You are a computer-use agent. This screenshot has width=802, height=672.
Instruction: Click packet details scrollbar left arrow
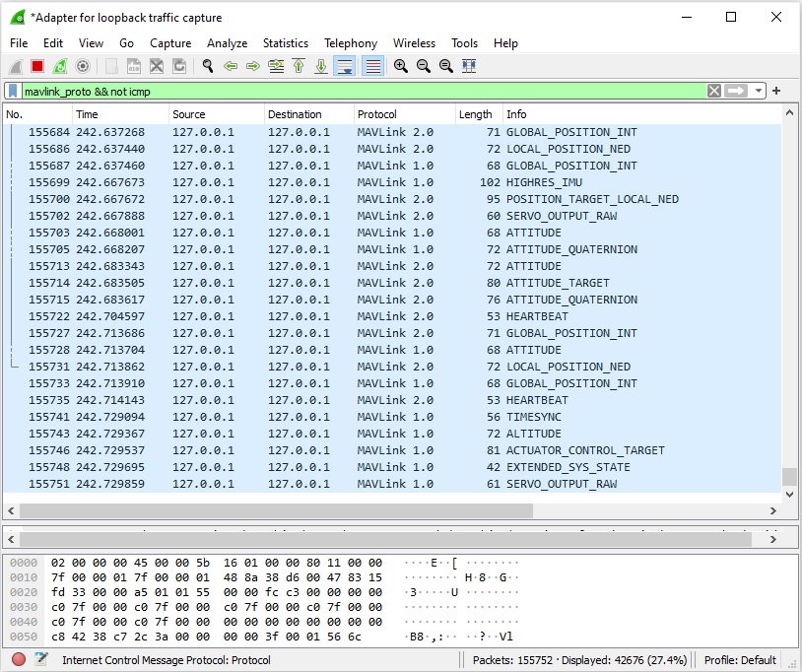point(11,539)
